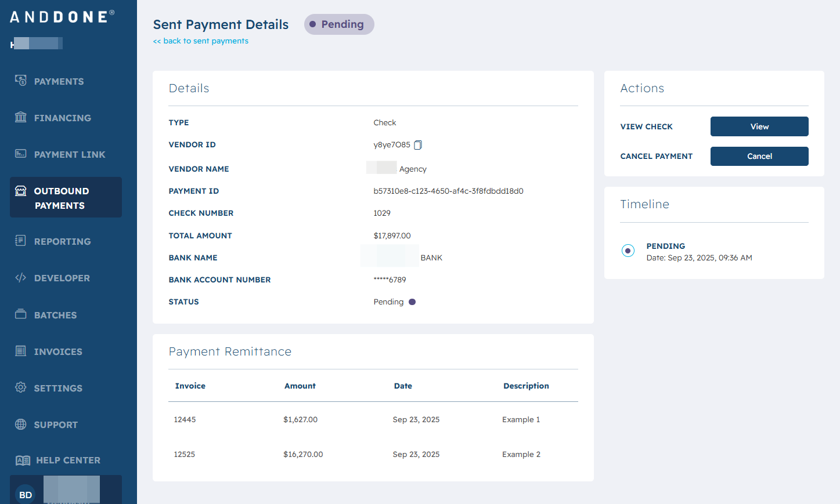Go to Payment Link page
Image resolution: width=840 pixels, height=504 pixels.
[70, 154]
